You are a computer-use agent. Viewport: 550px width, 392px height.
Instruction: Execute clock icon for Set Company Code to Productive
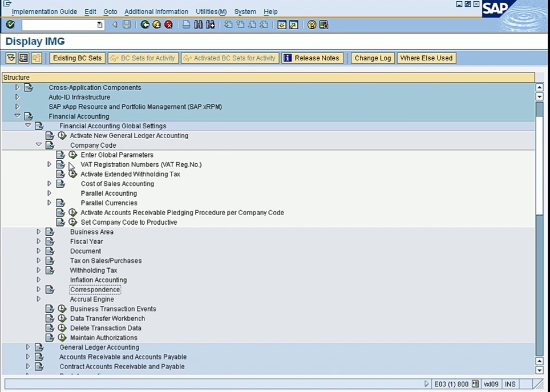coord(72,222)
